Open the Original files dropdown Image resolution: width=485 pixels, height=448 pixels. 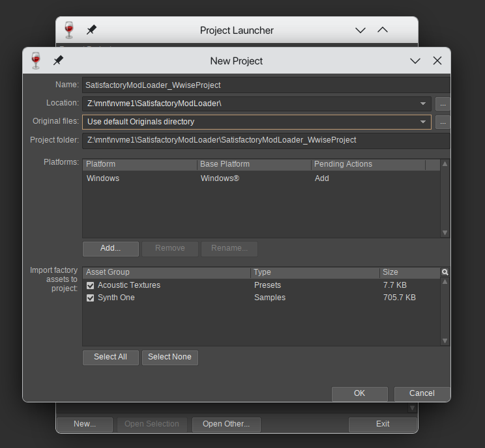coord(423,122)
